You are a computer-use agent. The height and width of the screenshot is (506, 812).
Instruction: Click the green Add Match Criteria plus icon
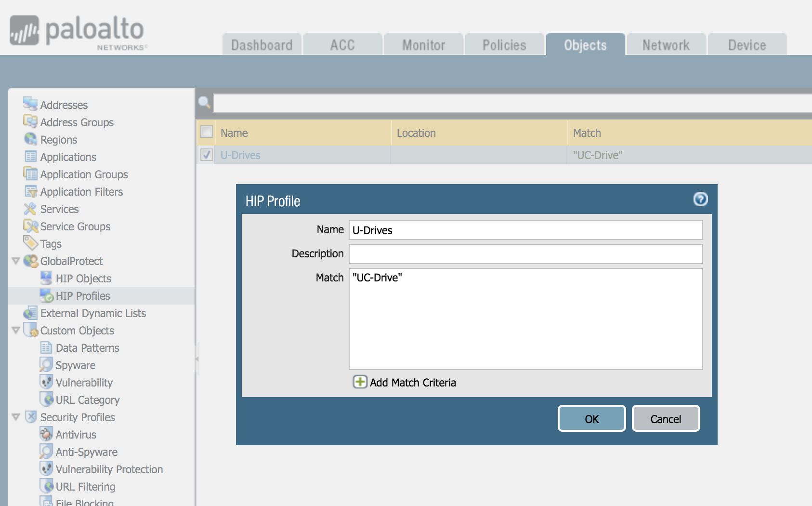360,382
